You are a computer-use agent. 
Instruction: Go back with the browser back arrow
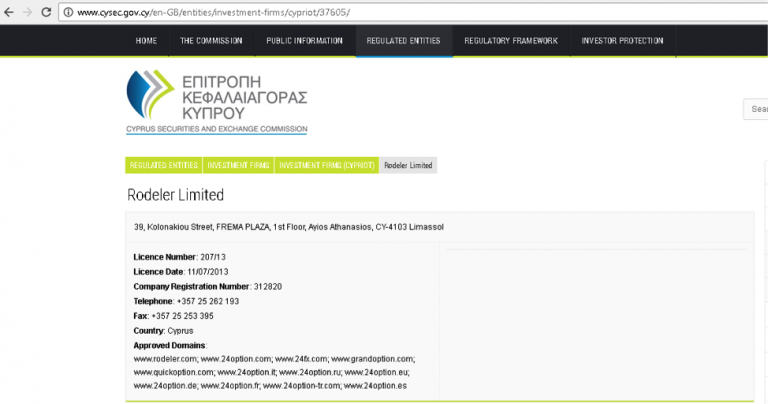[9, 12]
